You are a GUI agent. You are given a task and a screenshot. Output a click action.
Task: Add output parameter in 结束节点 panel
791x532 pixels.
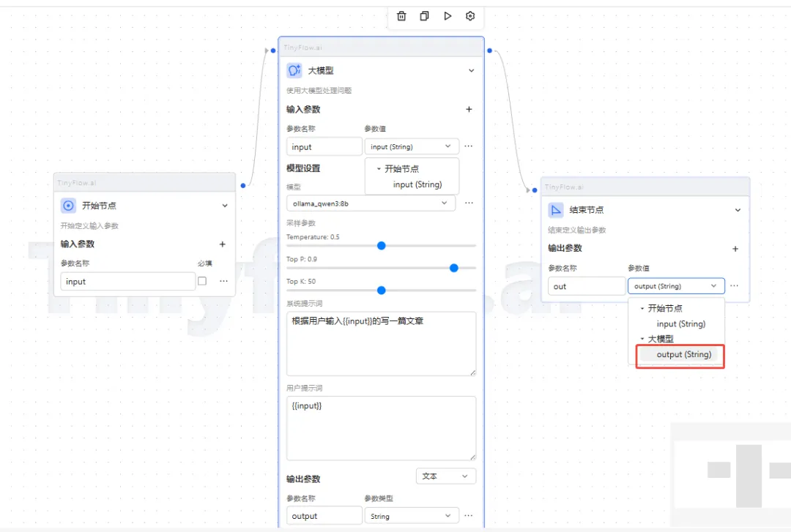pyautogui.click(x=735, y=249)
